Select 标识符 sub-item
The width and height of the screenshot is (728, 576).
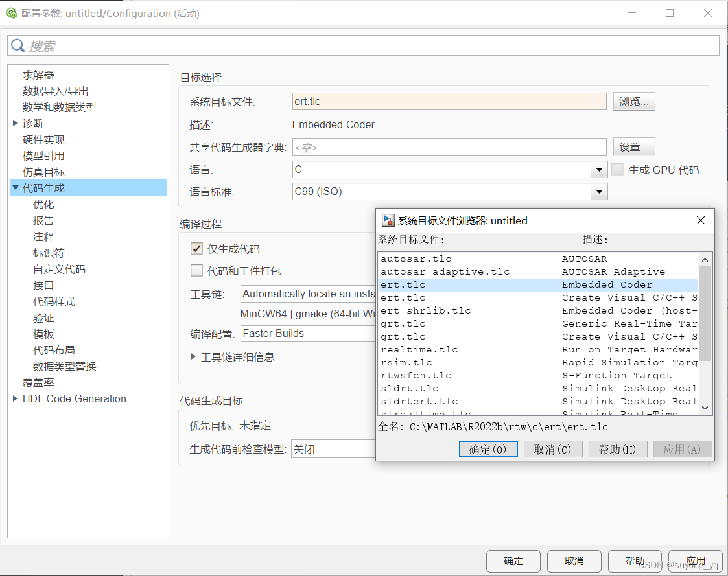coord(49,253)
